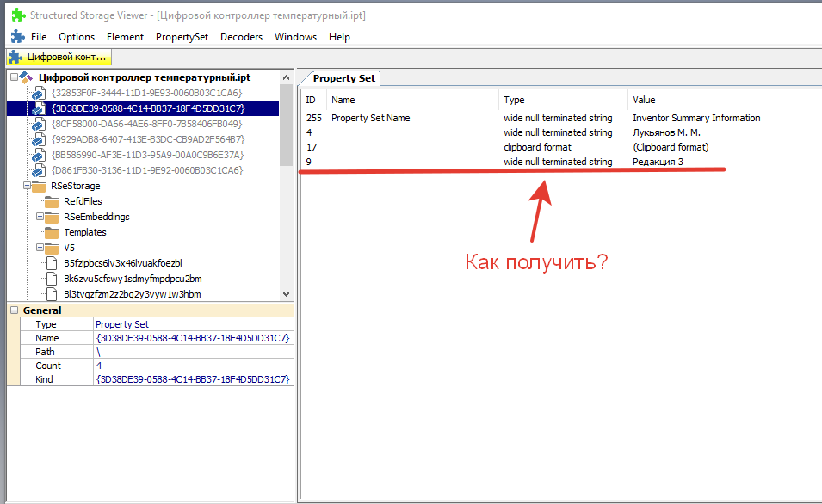Click property set icon for {8CF58000-DA66-4AE6-8FF0-7B58406FB049}
The image size is (822, 504).
[38, 124]
